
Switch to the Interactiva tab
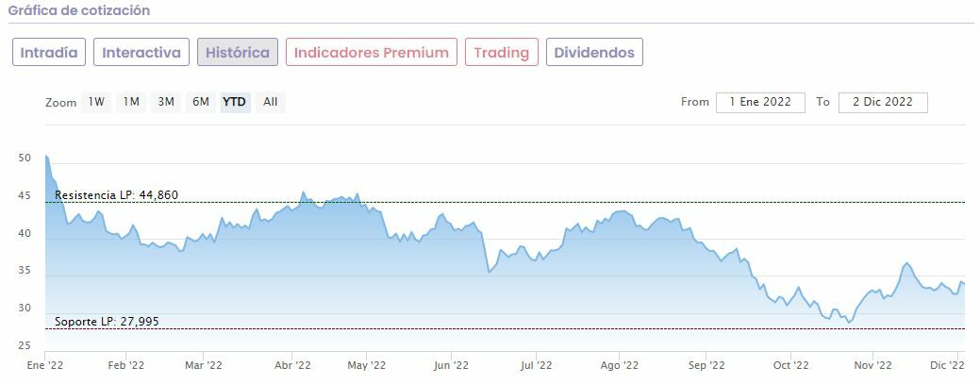click(x=141, y=52)
